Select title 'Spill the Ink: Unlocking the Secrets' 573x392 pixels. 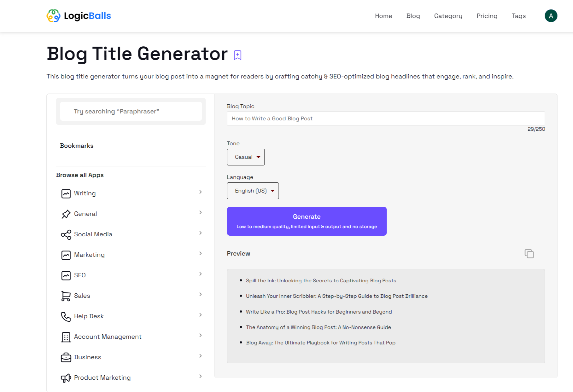click(321, 280)
